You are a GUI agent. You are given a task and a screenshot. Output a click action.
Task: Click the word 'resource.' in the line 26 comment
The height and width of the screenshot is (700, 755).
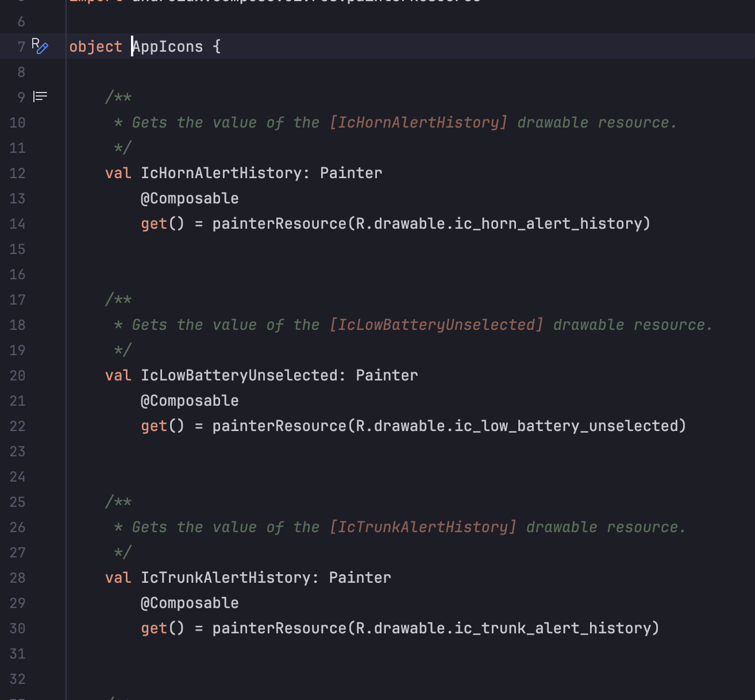(646, 527)
